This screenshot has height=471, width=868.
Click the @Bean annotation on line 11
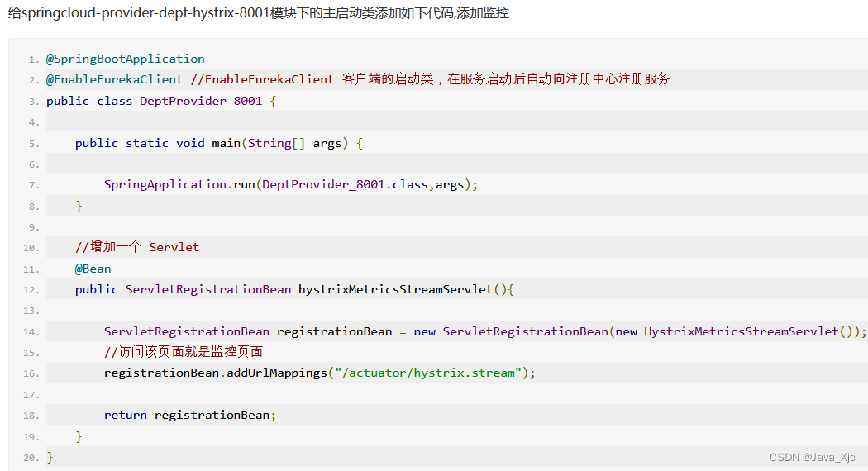tap(93, 269)
